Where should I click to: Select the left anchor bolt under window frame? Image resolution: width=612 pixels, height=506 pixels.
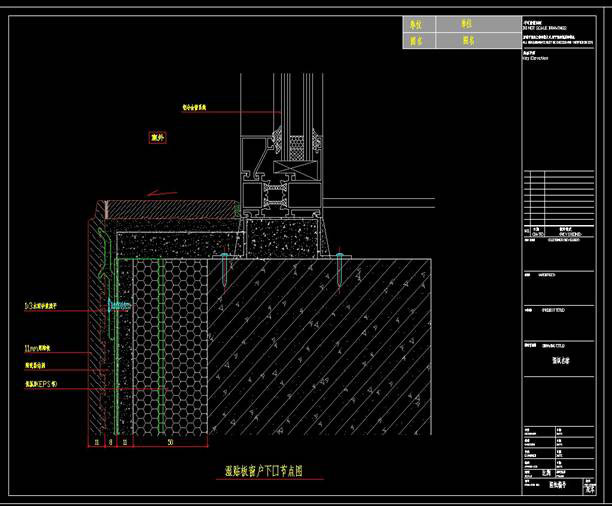(x=225, y=269)
